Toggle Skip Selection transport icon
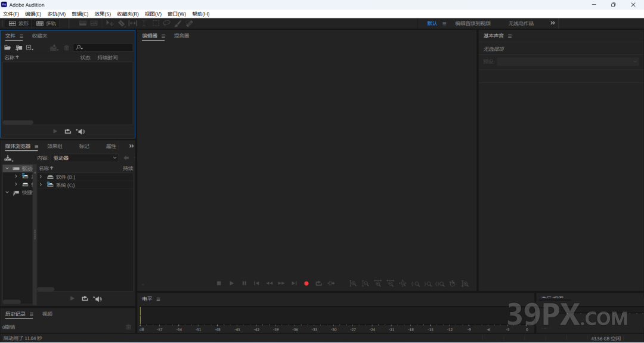The width and height of the screenshot is (644, 343). (x=331, y=283)
